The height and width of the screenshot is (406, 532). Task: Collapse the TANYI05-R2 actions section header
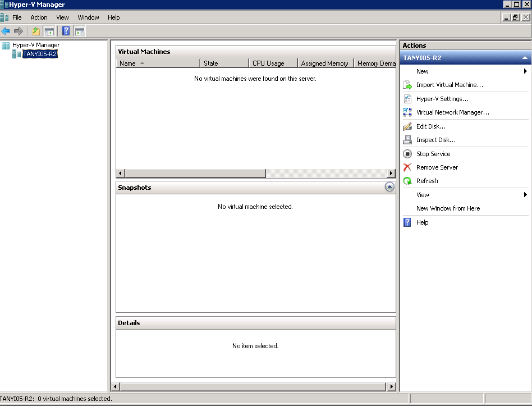(x=525, y=58)
